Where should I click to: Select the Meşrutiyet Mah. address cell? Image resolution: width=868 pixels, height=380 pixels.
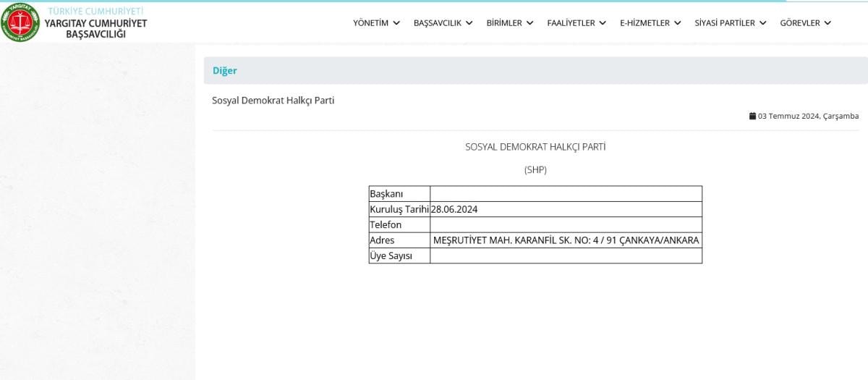566,240
